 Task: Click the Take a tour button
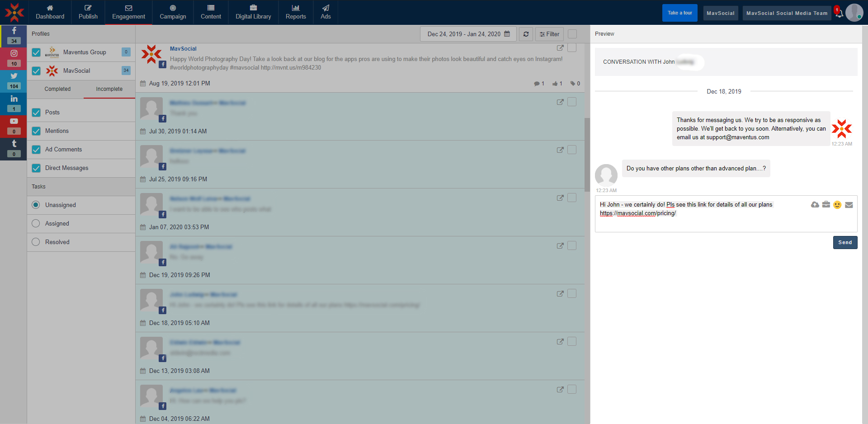coord(679,13)
